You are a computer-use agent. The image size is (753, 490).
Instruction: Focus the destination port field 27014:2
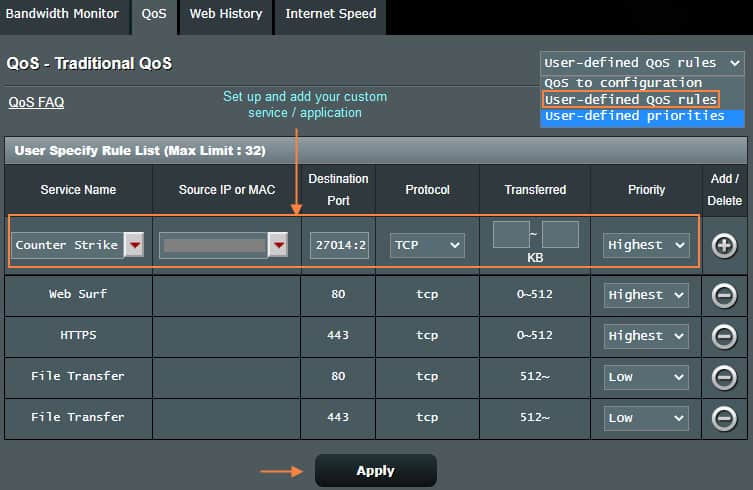click(340, 245)
